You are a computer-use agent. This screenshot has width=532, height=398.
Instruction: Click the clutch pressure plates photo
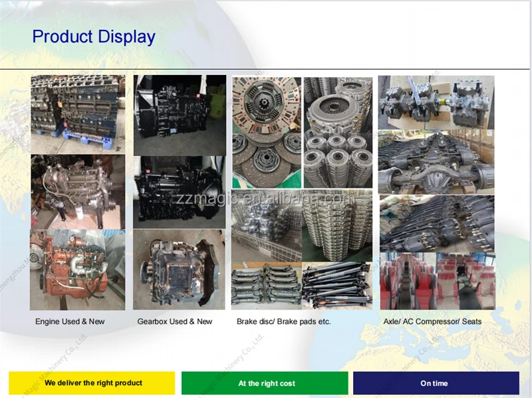pos(338,132)
